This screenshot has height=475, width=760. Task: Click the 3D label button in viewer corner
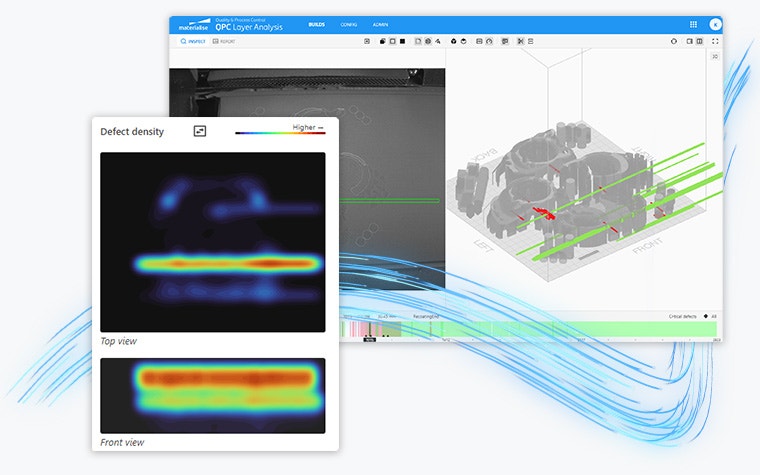(715, 57)
